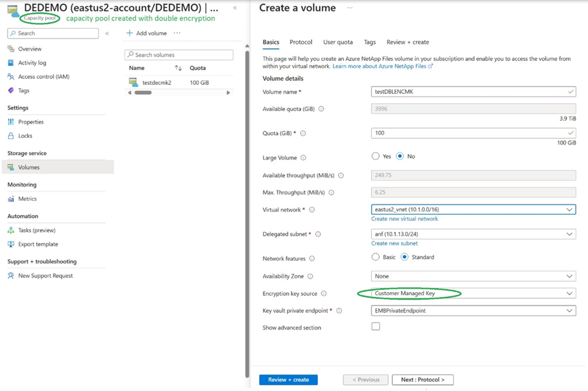Image resolution: width=588 pixels, height=391 pixels.
Task: Click the Export template icon
Action: [11, 244]
